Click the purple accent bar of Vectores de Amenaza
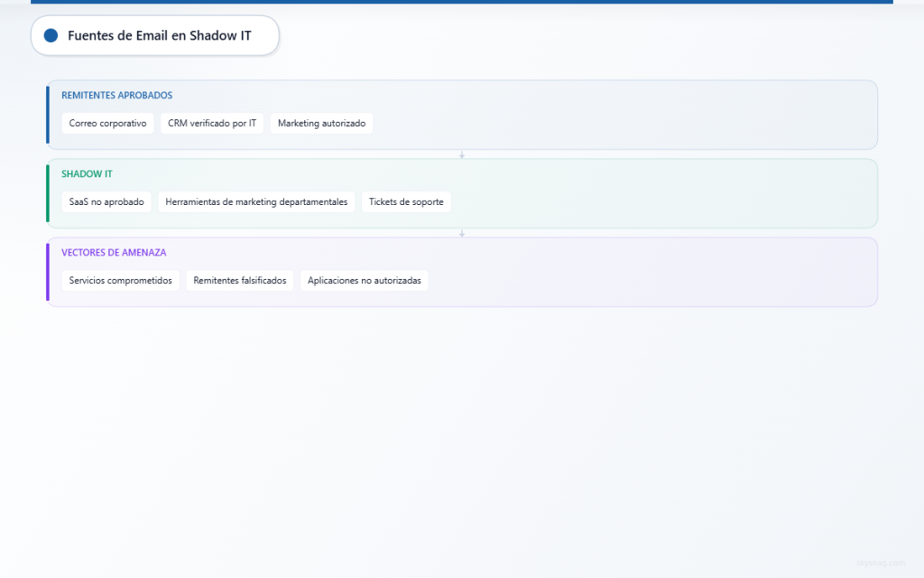The width and height of the screenshot is (924, 578). 48,272
